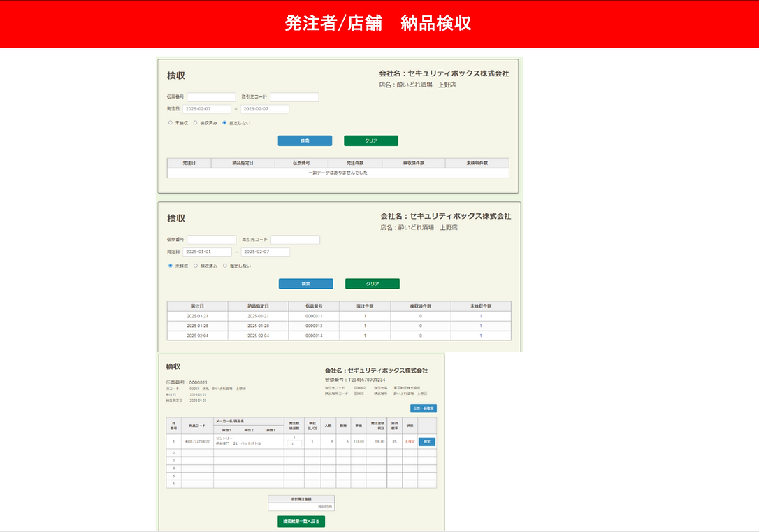Select 検収済み radio in the no-data search panel
This screenshot has width=759, height=532.
pos(196,123)
